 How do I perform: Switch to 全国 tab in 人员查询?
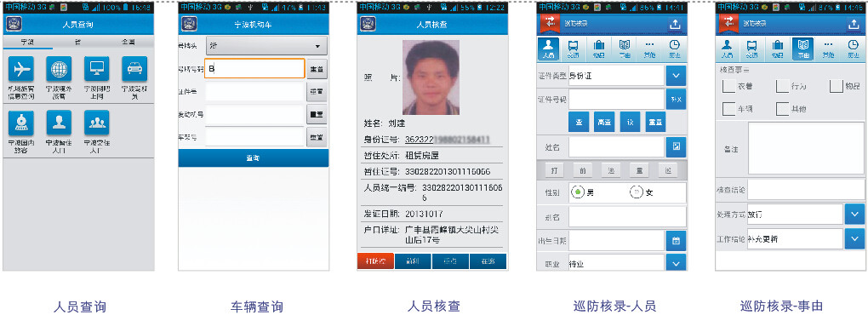coord(128,43)
